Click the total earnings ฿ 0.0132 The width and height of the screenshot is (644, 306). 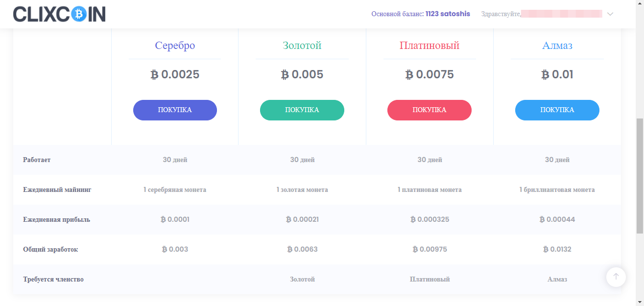click(x=557, y=250)
